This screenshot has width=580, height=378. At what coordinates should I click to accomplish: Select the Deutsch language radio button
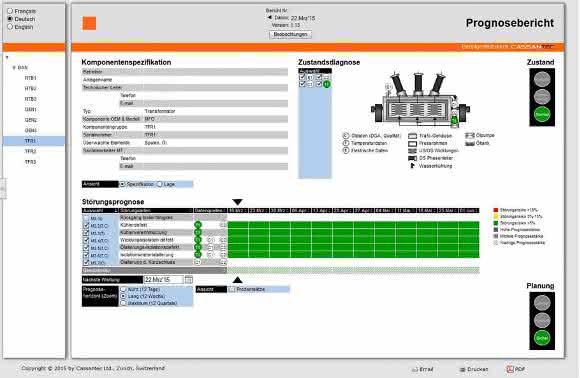(10, 19)
